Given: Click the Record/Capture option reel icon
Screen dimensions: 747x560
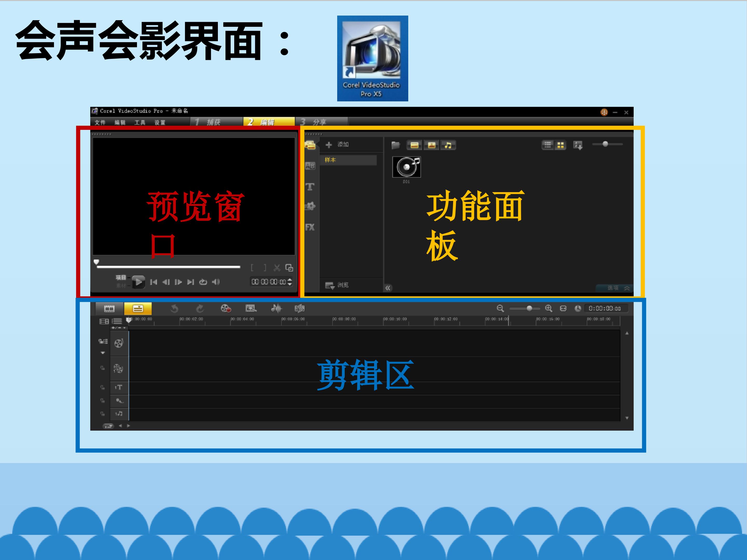Looking at the screenshot, I should [226, 308].
